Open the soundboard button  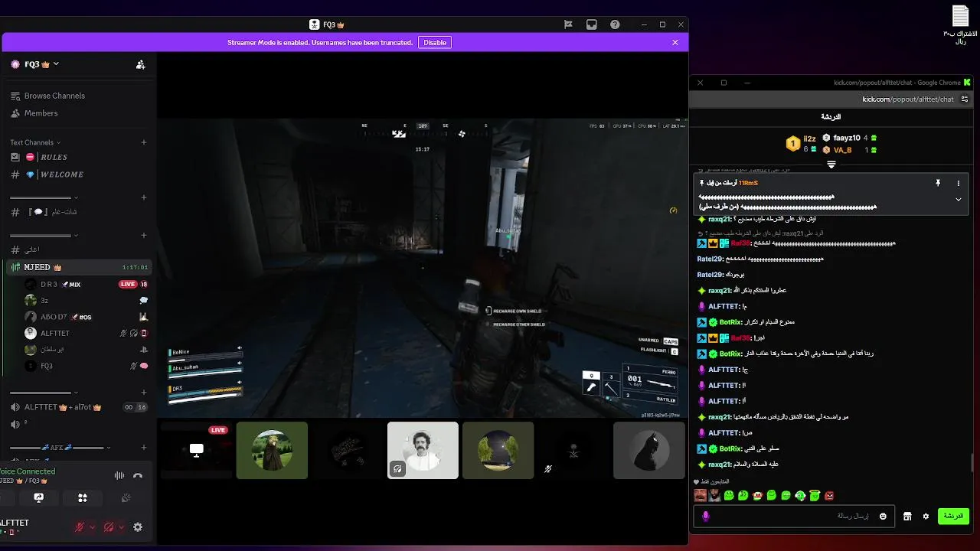point(126,497)
